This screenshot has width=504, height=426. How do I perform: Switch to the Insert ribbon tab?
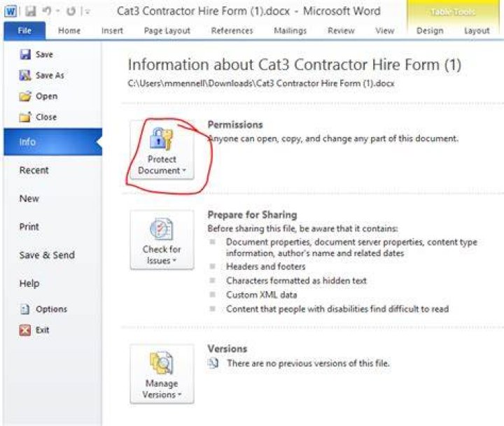pos(112,31)
